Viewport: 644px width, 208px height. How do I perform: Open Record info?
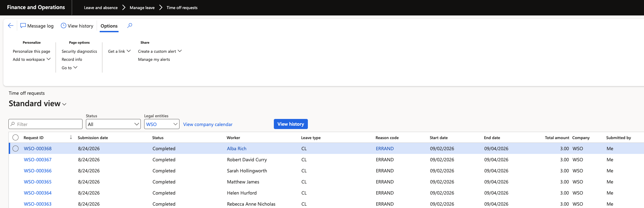[72, 59]
